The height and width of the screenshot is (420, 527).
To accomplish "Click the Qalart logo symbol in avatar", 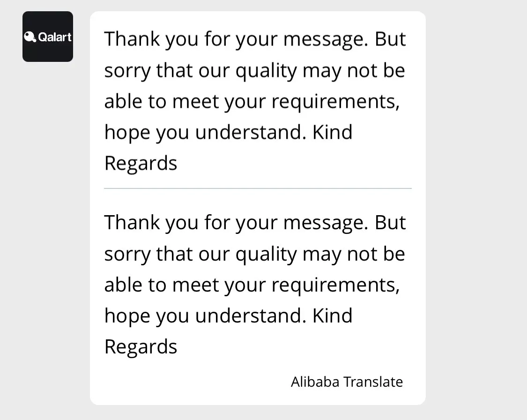I will pos(30,37).
